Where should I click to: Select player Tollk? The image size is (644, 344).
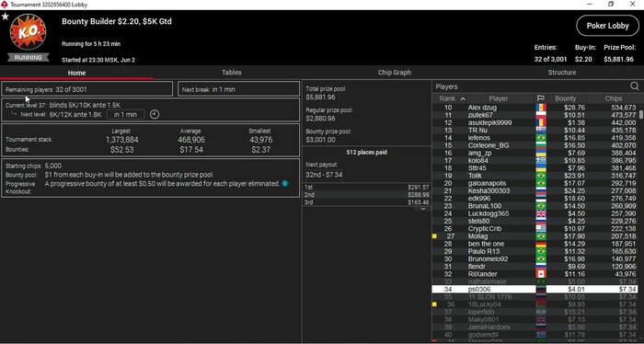(535, 176)
